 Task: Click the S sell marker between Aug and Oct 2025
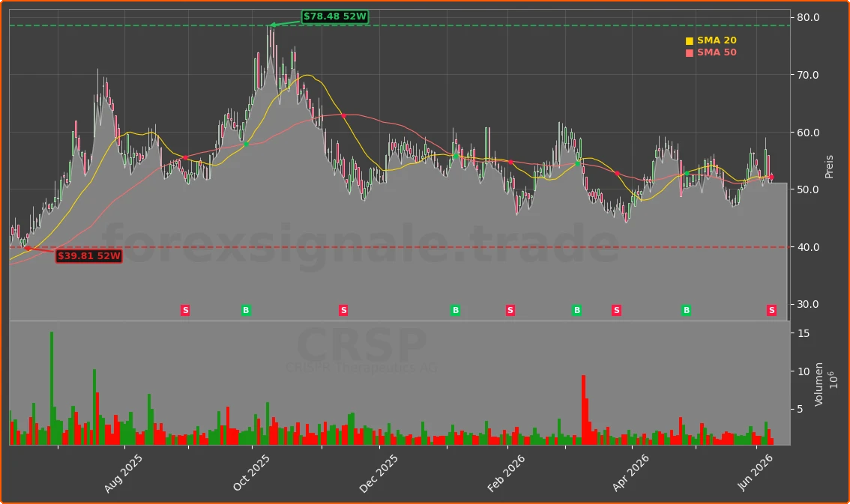coord(185,310)
